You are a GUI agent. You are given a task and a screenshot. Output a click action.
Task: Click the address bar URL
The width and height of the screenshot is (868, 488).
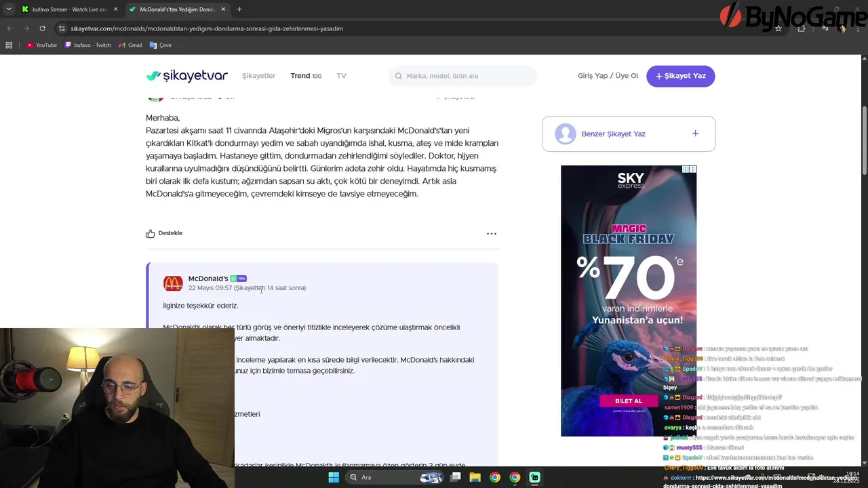pyautogui.click(x=207, y=28)
